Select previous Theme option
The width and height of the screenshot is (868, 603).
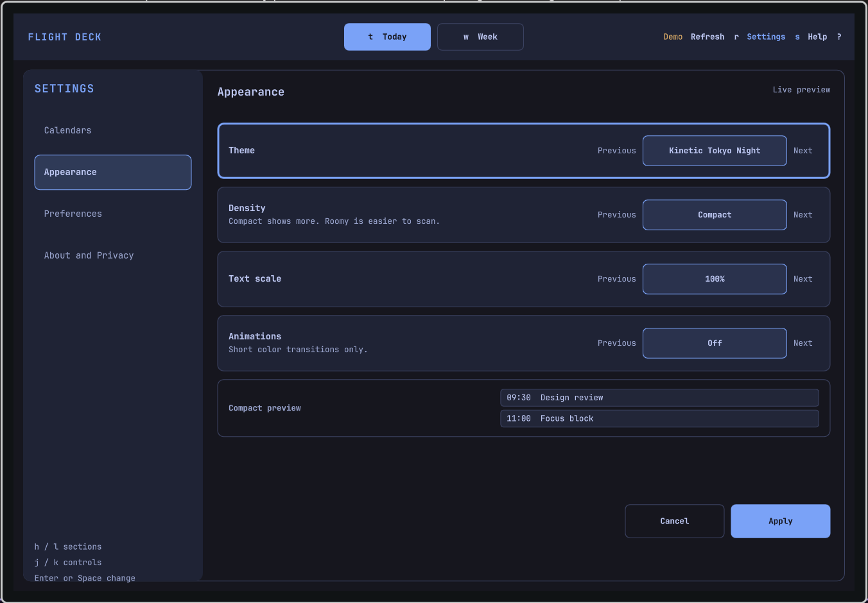616,151
